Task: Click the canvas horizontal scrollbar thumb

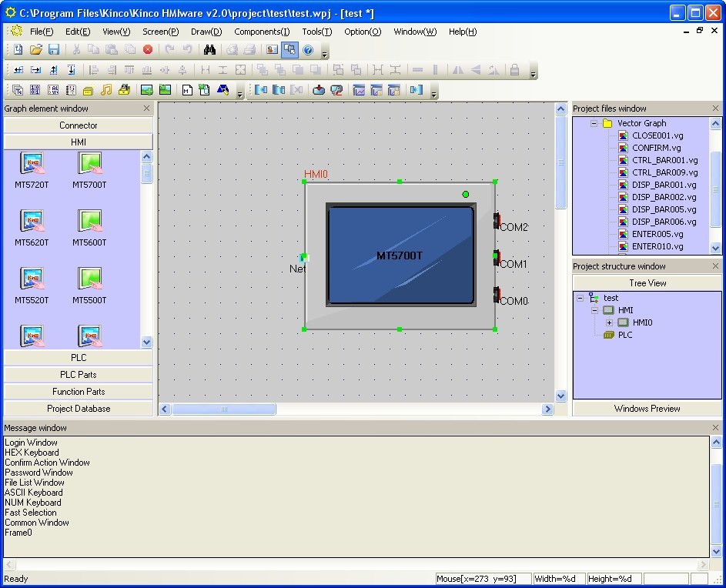Action: point(224,409)
